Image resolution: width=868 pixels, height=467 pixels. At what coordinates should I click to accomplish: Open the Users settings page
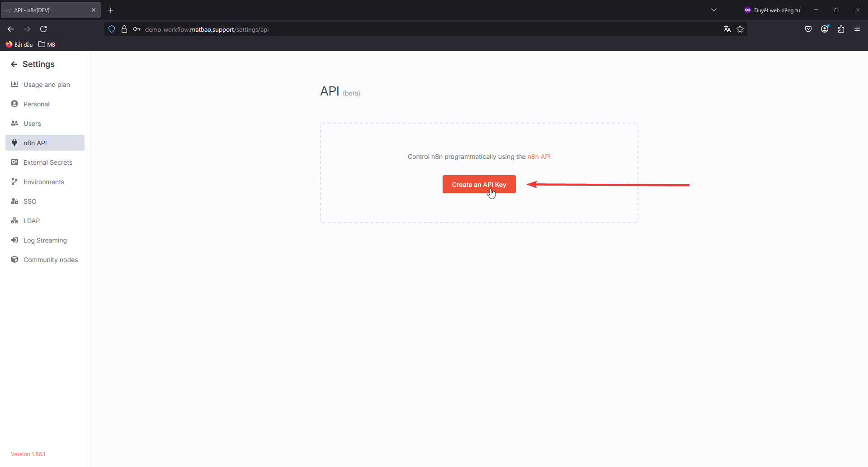click(45, 124)
